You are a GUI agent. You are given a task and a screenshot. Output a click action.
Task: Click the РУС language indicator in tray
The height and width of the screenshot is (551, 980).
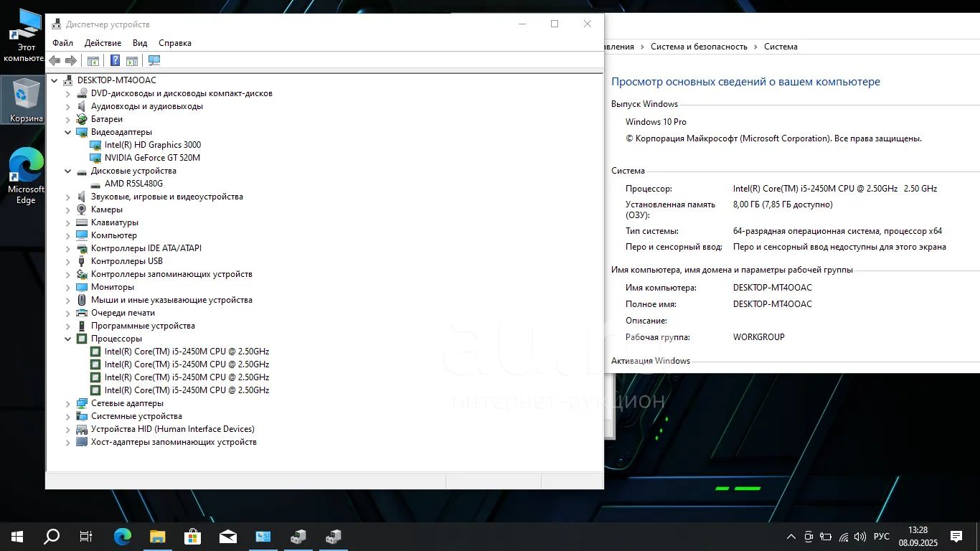click(882, 537)
